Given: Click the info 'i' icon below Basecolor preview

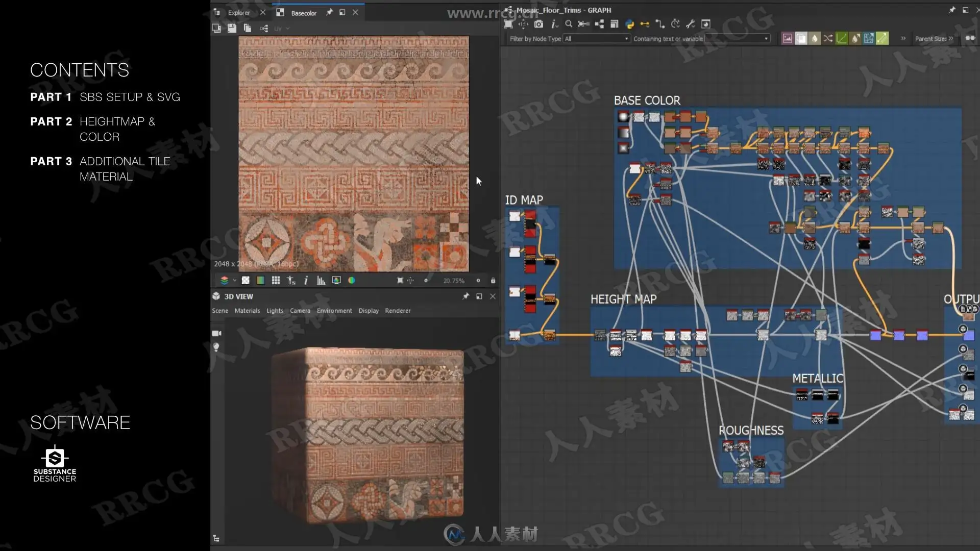Looking at the screenshot, I should coord(306,281).
